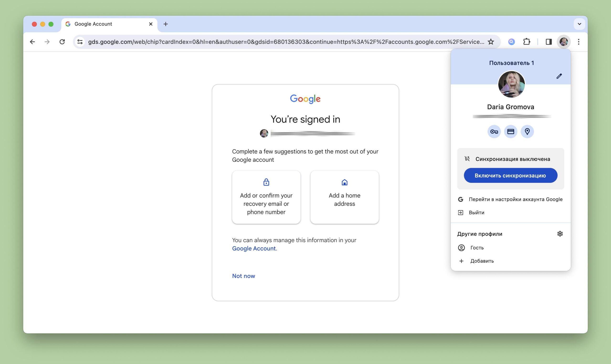The image size is (611, 364).
Task: Click the add new profile icon
Action: 461,261
